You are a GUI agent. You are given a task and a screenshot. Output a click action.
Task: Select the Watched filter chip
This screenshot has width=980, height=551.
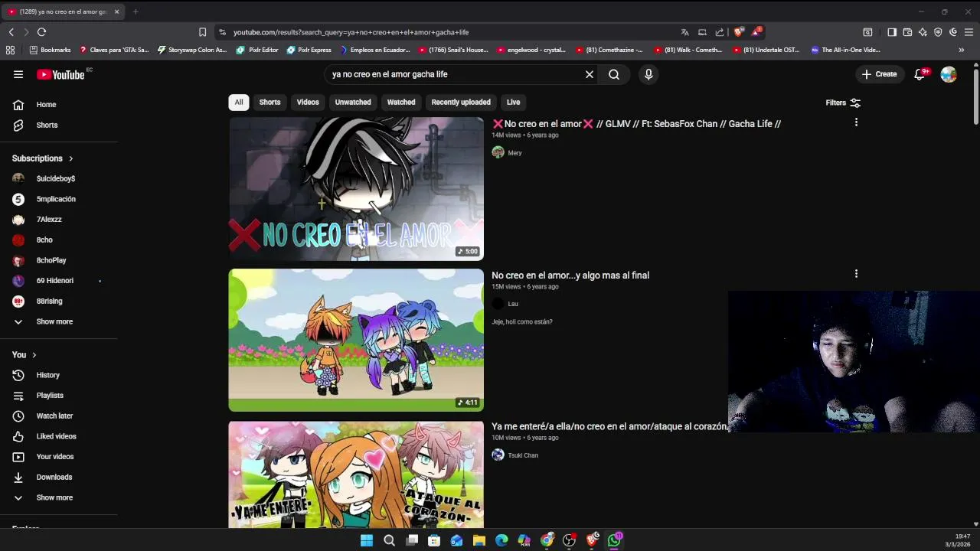(401, 102)
